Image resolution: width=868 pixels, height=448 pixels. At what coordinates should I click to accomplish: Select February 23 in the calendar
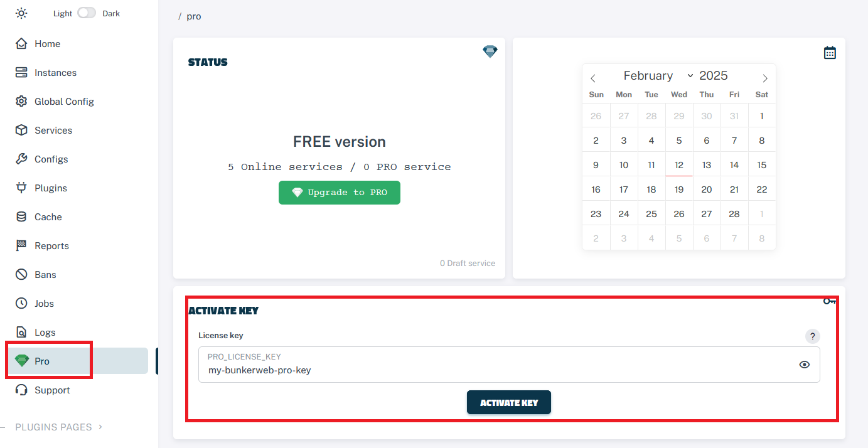[596, 214]
